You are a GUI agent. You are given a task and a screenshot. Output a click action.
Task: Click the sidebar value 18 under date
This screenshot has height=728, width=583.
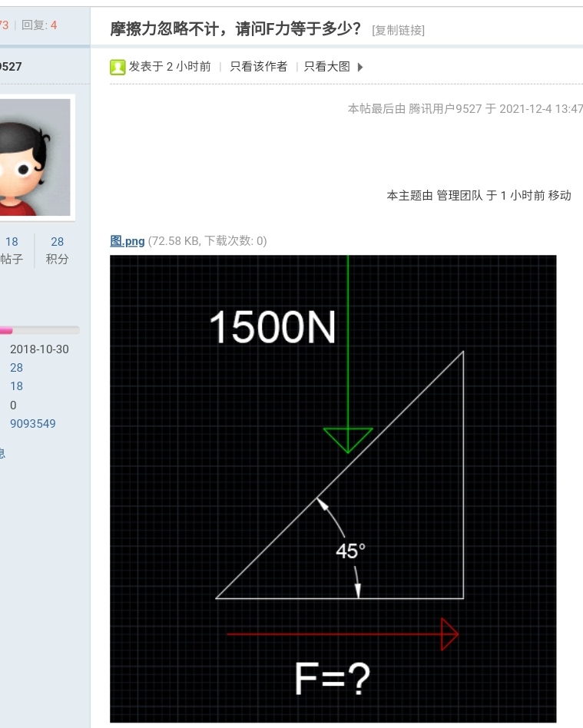[x=16, y=386]
